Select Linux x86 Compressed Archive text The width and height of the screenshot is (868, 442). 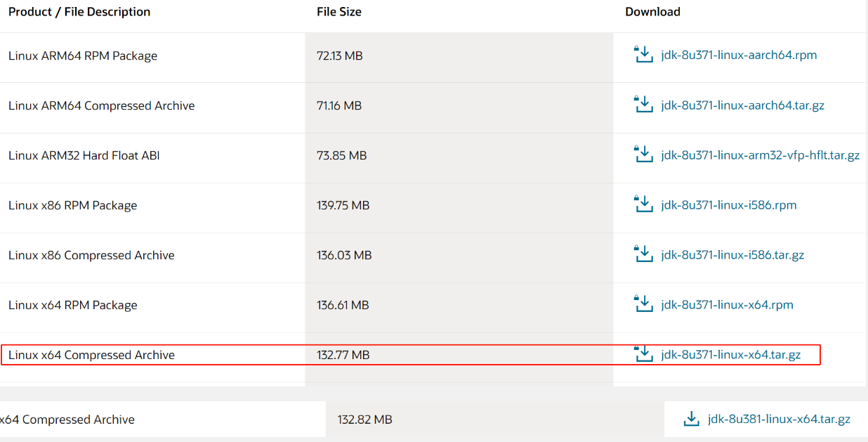91,255
